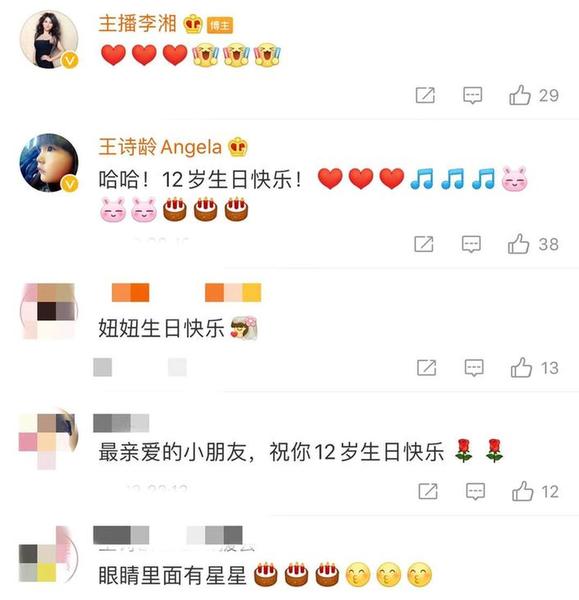Visit username link 王诗龄Angela
The width and height of the screenshot is (579, 600).
(x=160, y=147)
